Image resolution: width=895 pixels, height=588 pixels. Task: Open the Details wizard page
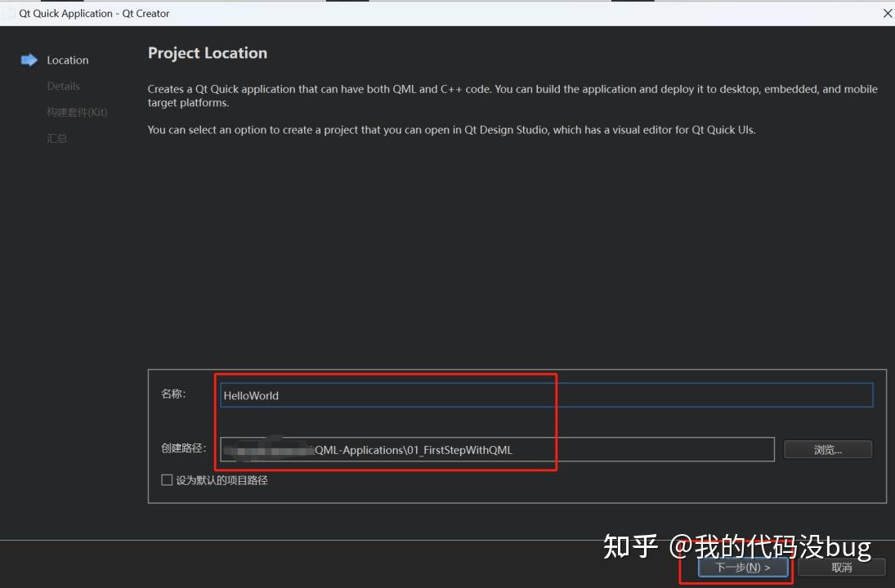[x=63, y=86]
